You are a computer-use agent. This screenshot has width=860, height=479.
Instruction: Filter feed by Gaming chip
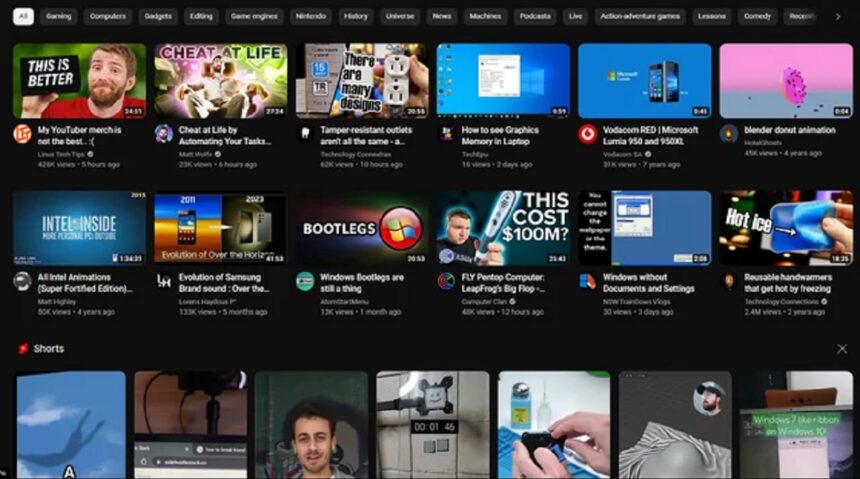59,16
